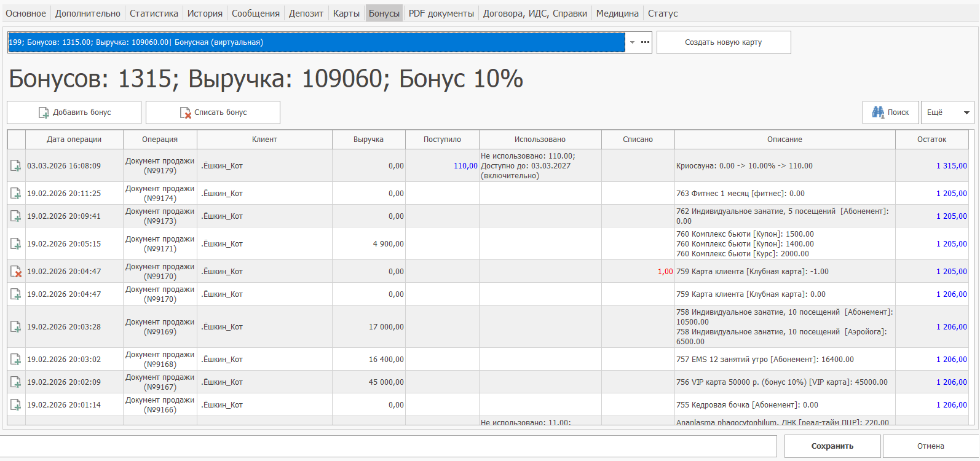Click the 16 400,00 выручка cell
980x461 pixels.
point(369,360)
